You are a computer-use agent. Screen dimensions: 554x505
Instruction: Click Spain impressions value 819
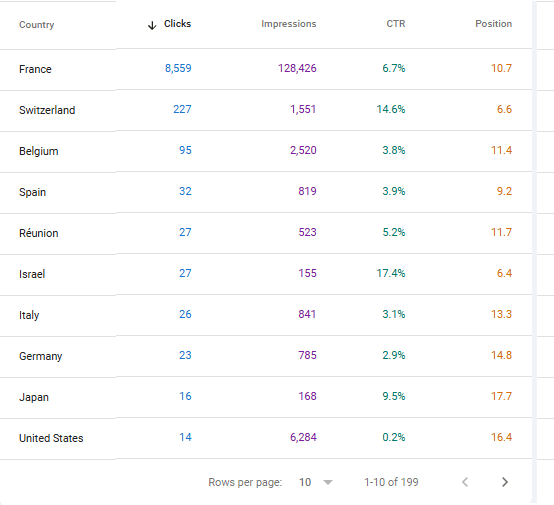pyautogui.click(x=307, y=191)
